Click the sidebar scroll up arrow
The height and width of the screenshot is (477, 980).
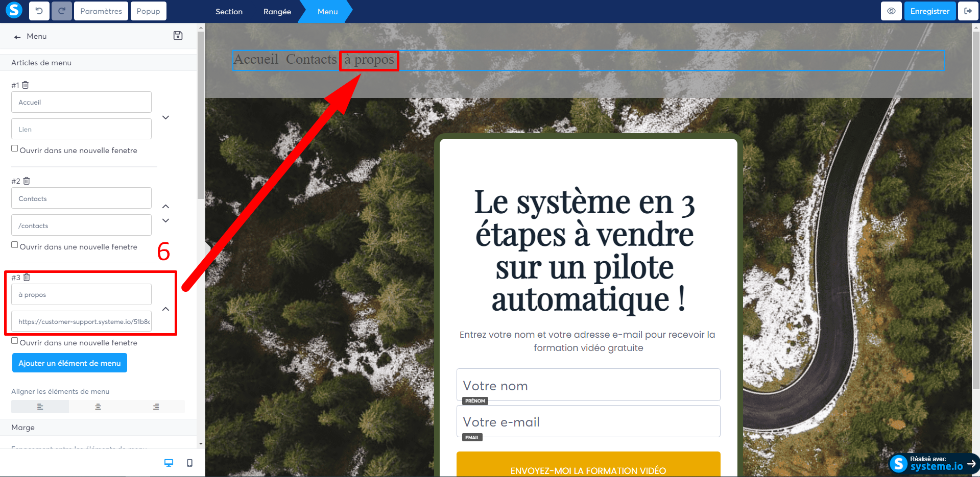pos(201,28)
